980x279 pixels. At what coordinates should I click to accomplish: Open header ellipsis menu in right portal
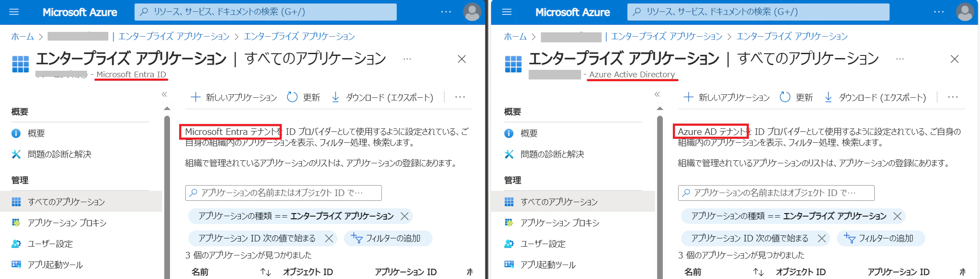tap(938, 12)
